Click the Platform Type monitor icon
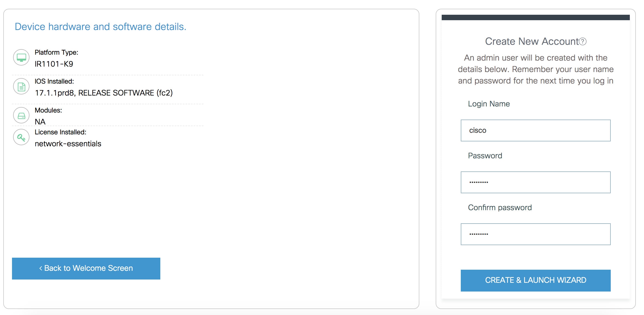 point(21,57)
